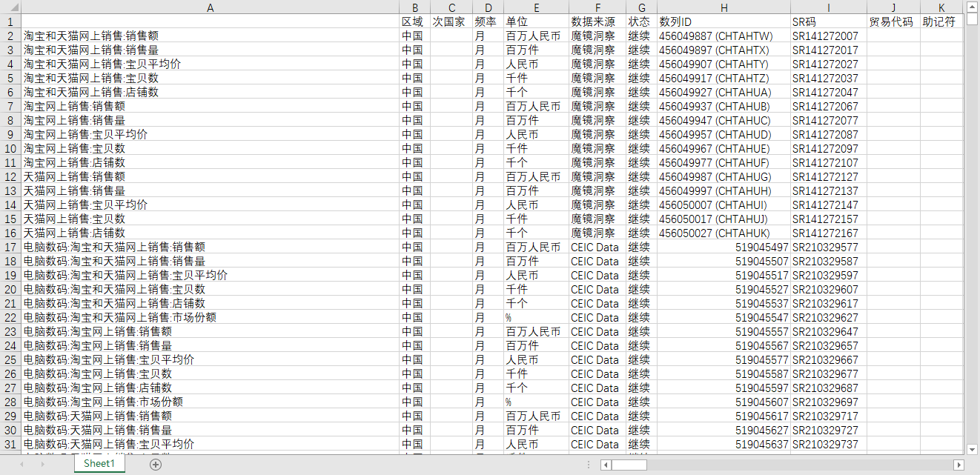Viewport: 980px width, 475px height.
Task: Click SR141272167 cell
Action: point(828,233)
